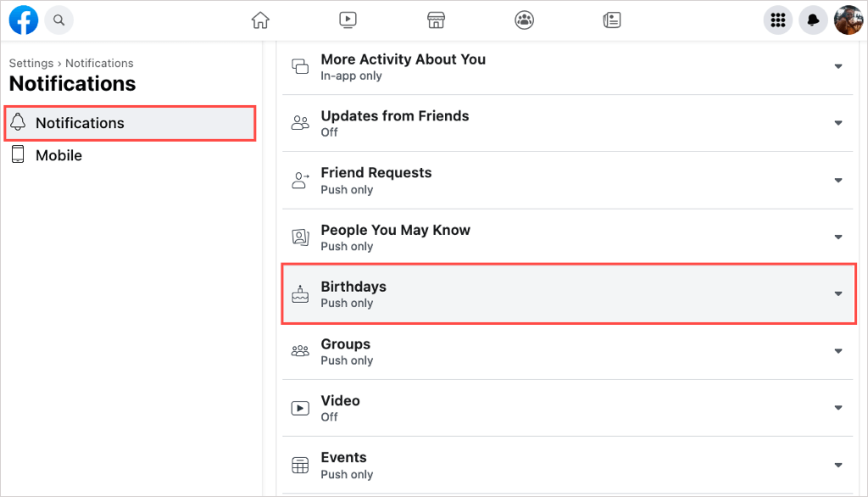Open the Groups icon in top navigation
The height and width of the screenshot is (497, 868).
point(524,20)
